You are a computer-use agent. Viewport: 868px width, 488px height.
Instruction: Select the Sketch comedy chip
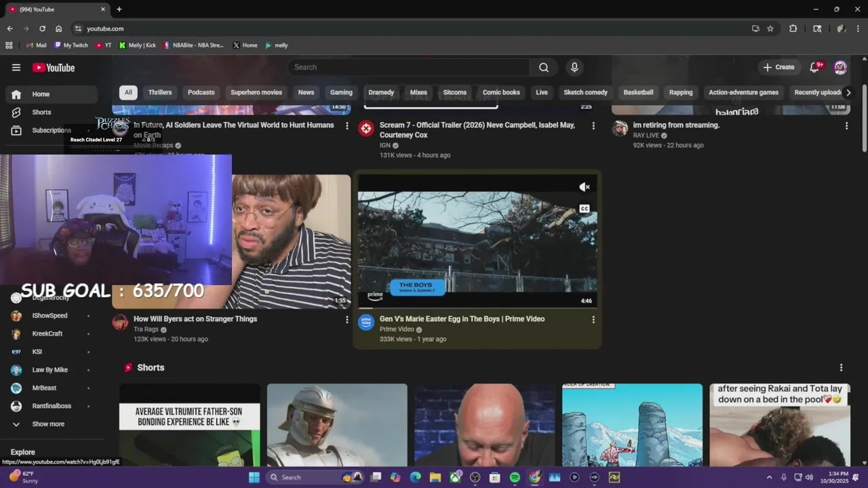pyautogui.click(x=585, y=92)
